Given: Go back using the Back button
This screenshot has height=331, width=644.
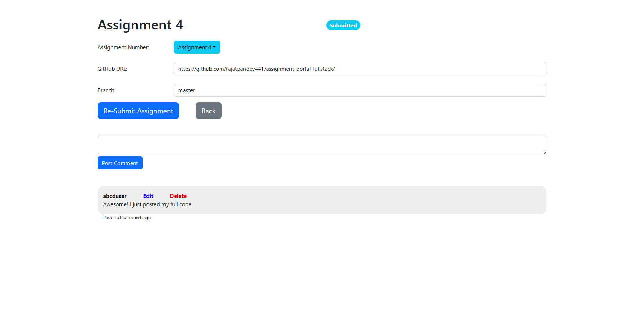Looking at the screenshot, I should coord(208,111).
